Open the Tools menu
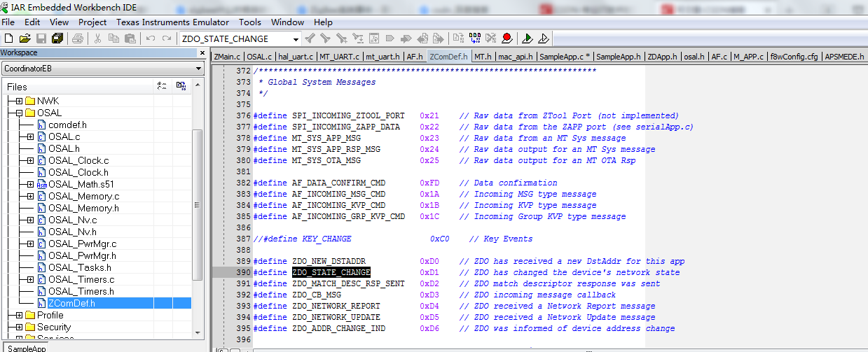Viewport: 868px width, 352px height. 249,22
